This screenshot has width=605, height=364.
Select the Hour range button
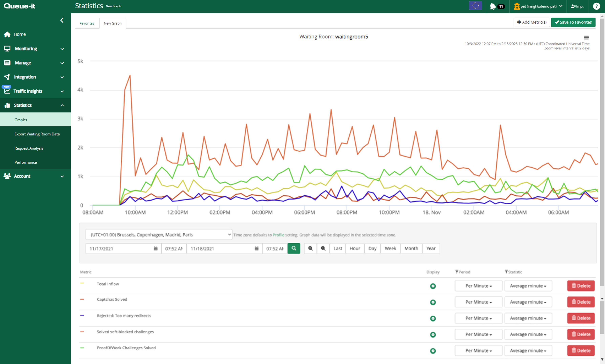(355, 248)
